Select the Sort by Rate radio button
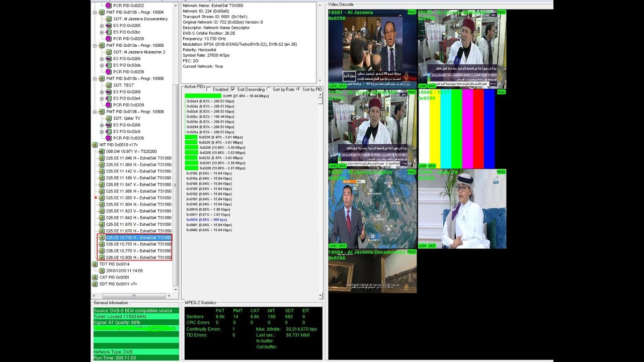644x362 pixels. tap(269, 89)
